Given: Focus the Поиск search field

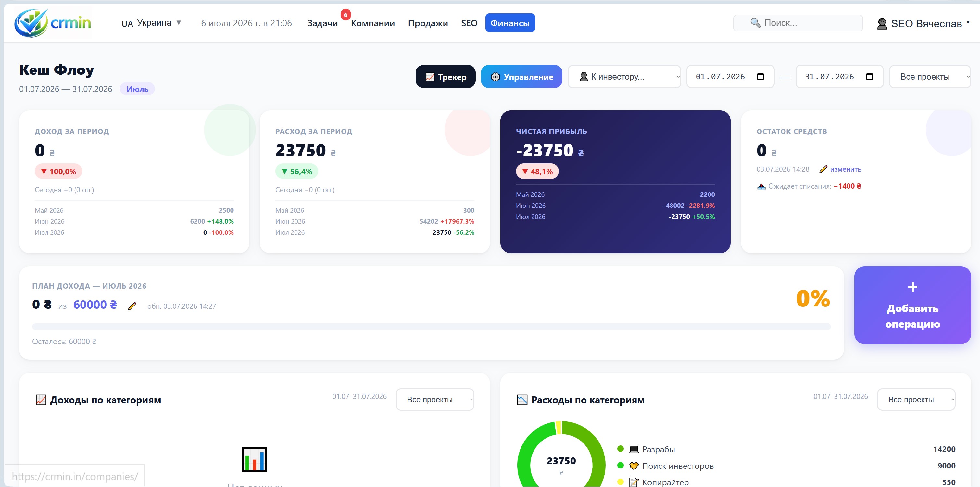Looking at the screenshot, I should pos(798,23).
